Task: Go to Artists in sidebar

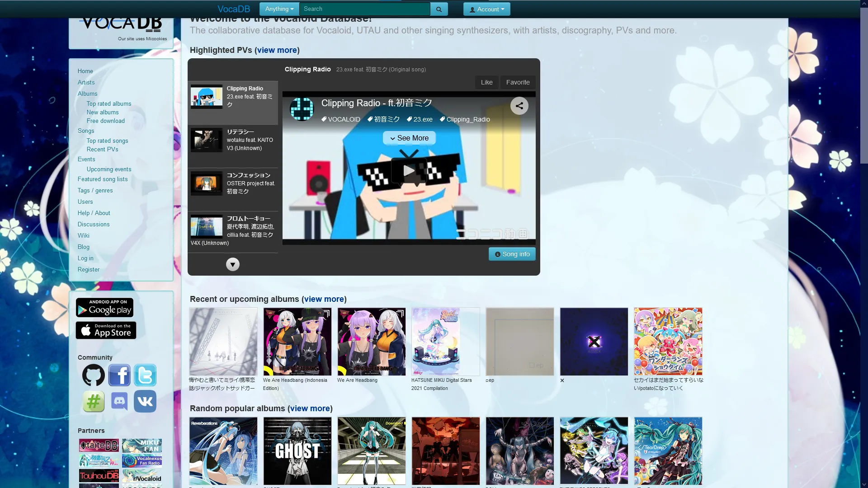Action: (86, 82)
